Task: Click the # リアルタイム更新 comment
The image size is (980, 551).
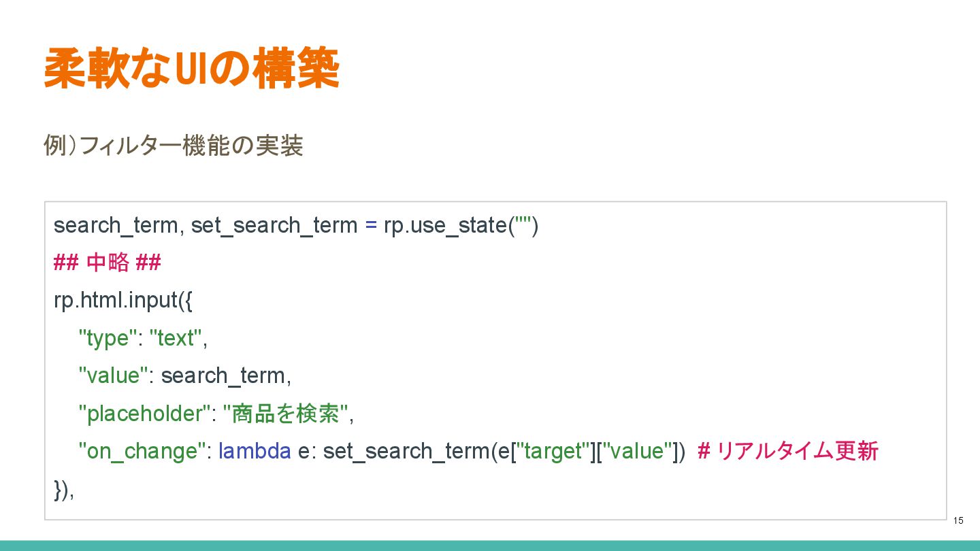Action: (x=788, y=451)
